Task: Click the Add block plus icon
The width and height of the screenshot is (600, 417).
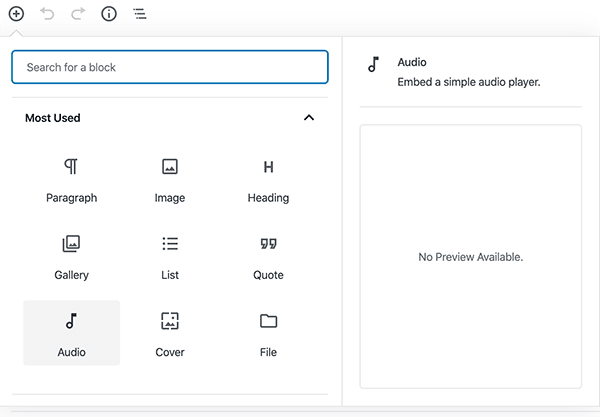Action: pos(16,14)
